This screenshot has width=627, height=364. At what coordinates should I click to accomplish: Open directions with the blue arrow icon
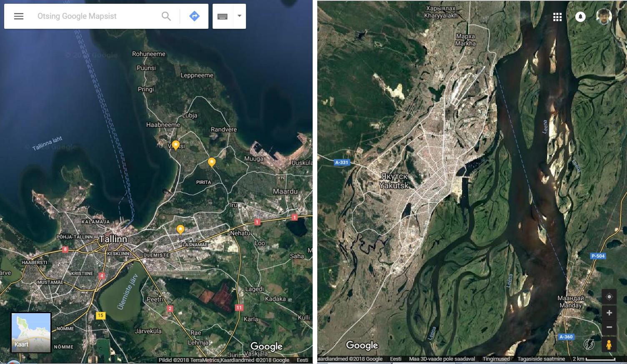pos(194,16)
